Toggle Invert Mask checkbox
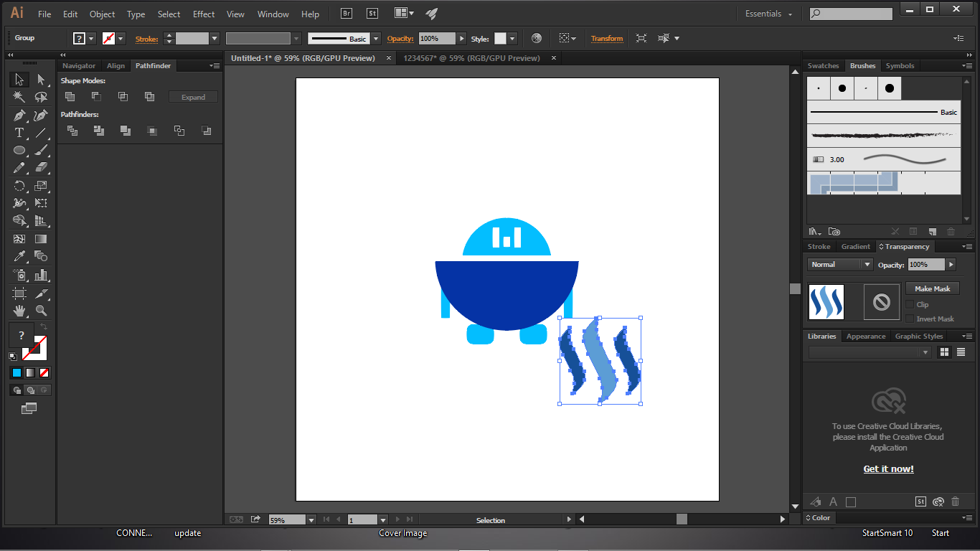 (x=910, y=319)
